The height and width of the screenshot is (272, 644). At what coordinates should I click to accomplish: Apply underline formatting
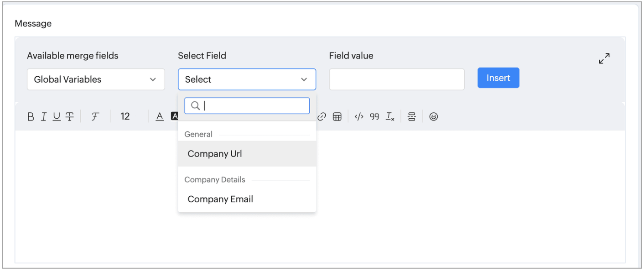pos(57,117)
